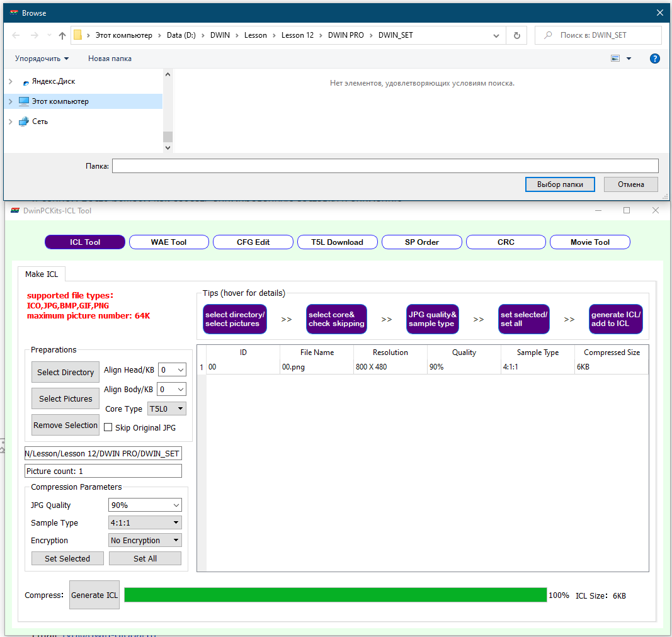
Task: Click Отмена button
Action: tap(631, 184)
